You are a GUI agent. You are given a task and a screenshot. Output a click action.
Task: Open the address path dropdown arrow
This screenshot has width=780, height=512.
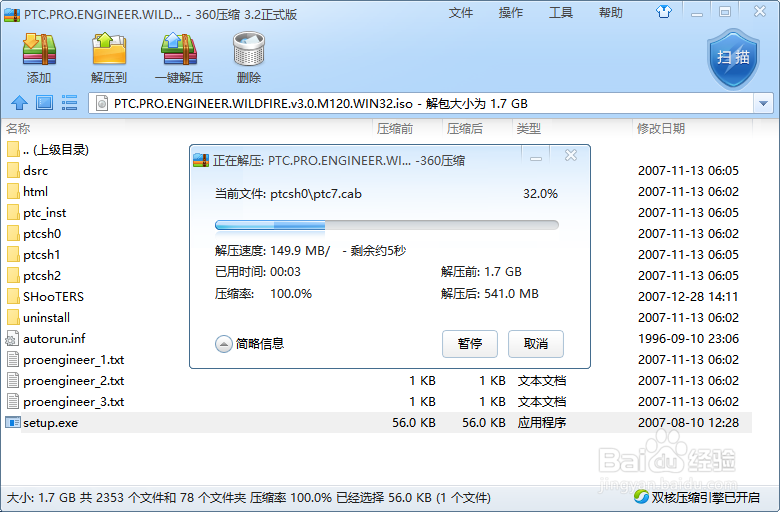click(763, 103)
